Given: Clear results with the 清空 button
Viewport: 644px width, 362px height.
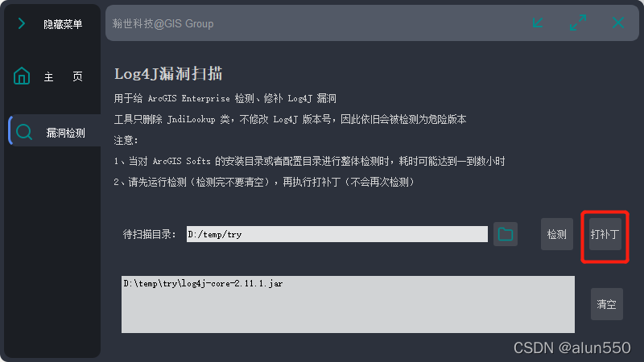Looking at the screenshot, I should pos(607,304).
